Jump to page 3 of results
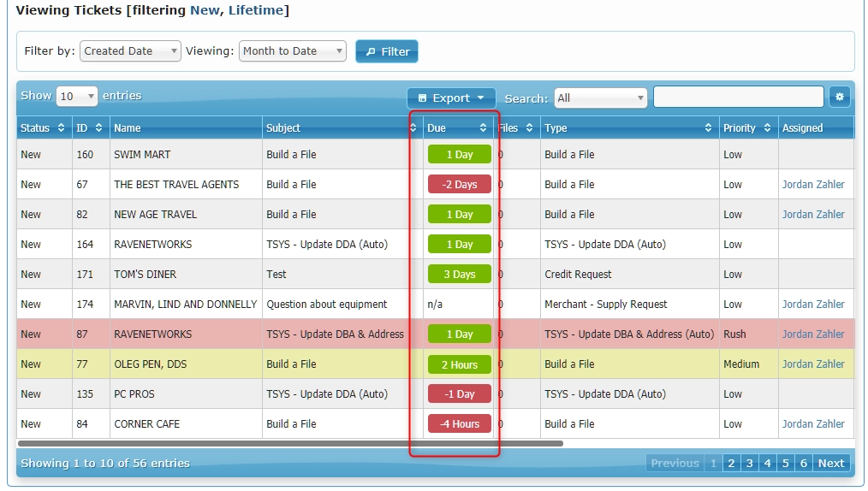 [749, 464]
